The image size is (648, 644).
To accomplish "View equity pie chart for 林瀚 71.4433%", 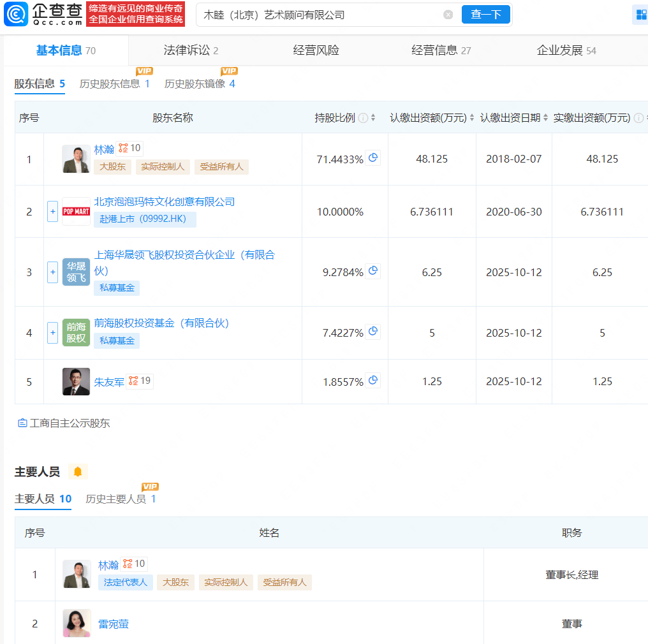I will pyautogui.click(x=372, y=157).
